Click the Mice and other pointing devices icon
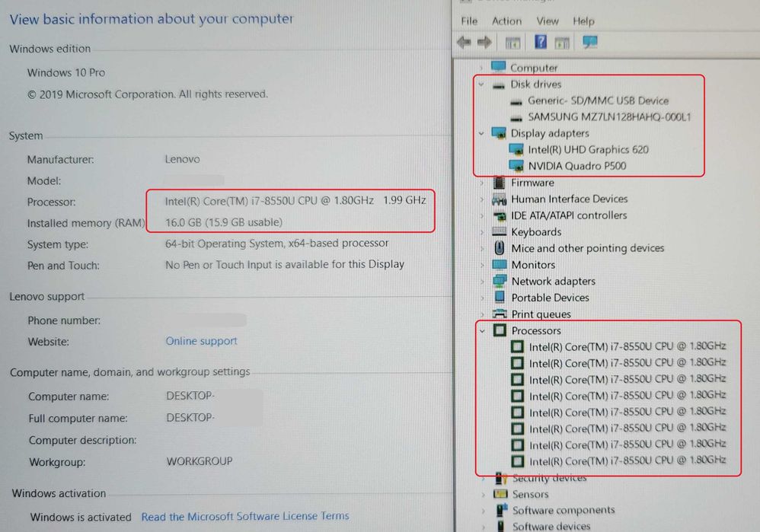This screenshot has width=760, height=532. (500, 247)
